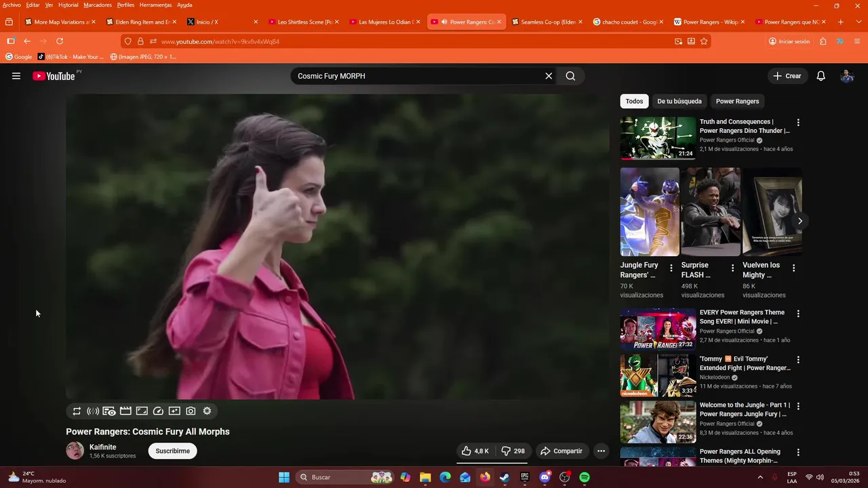List all tabs dropdown arrow
This screenshot has height=488, width=868.
coord(857,22)
